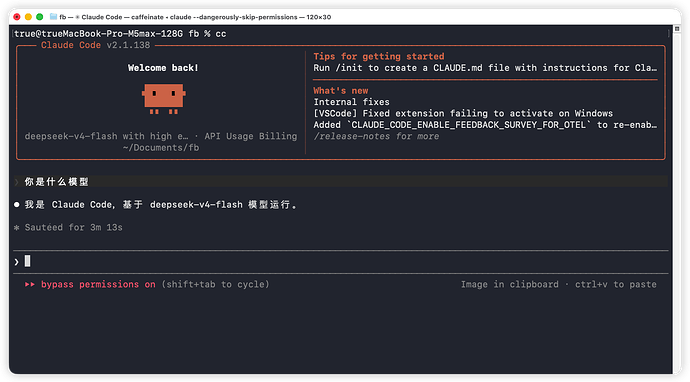Click the 'What's new' heading
This screenshot has height=382, width=690.
341,91
